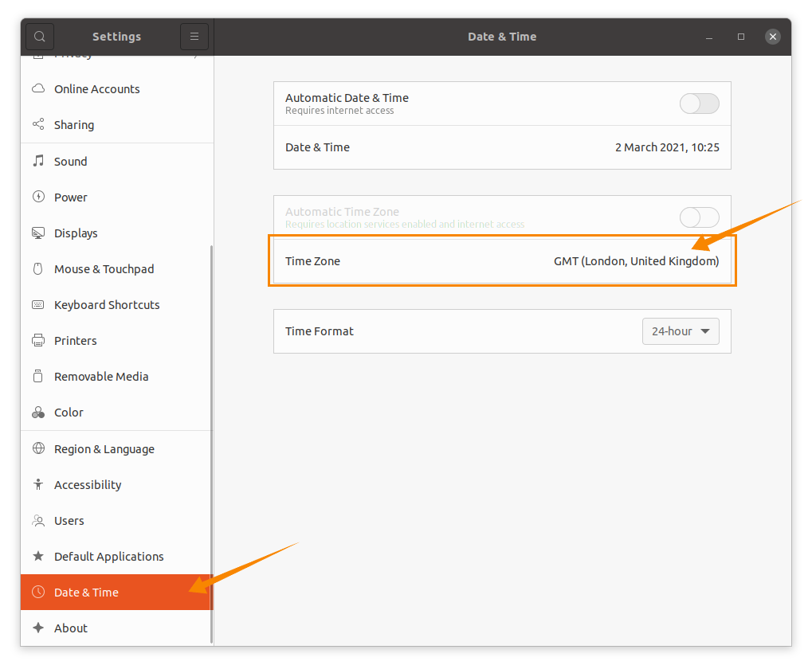This screenshot has width=812, height=669.
Task: Click the globe icon for Region & Language
Action: [x=38, y=448]
